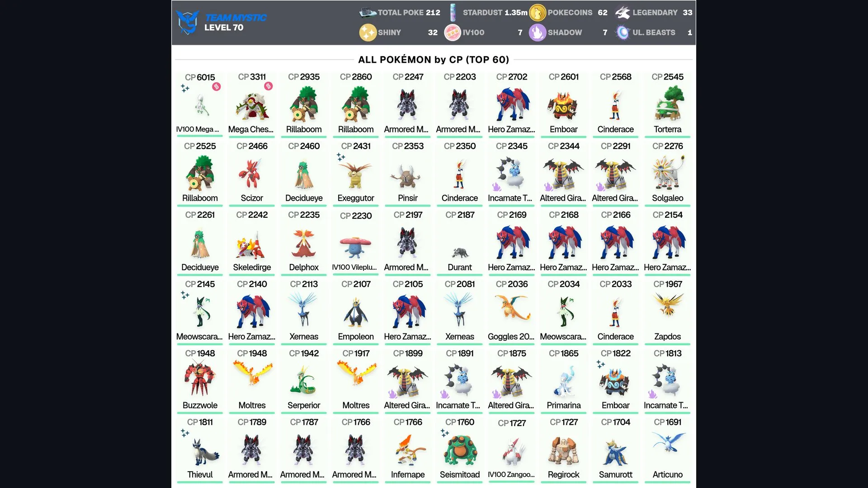The width and height of the screenshot is (868, 488).
Task: Select the Durant sprite
Action: point(460,252)
